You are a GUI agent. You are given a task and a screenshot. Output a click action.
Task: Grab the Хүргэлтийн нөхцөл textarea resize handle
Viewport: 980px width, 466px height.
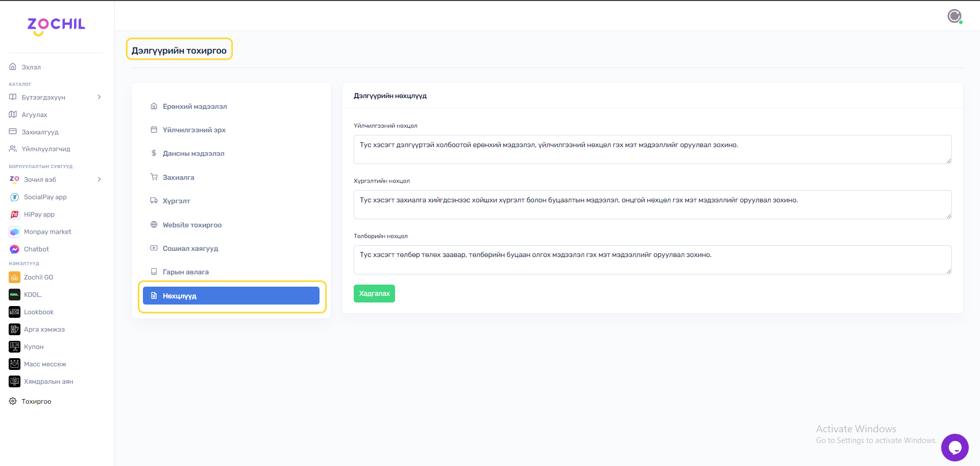948,216
